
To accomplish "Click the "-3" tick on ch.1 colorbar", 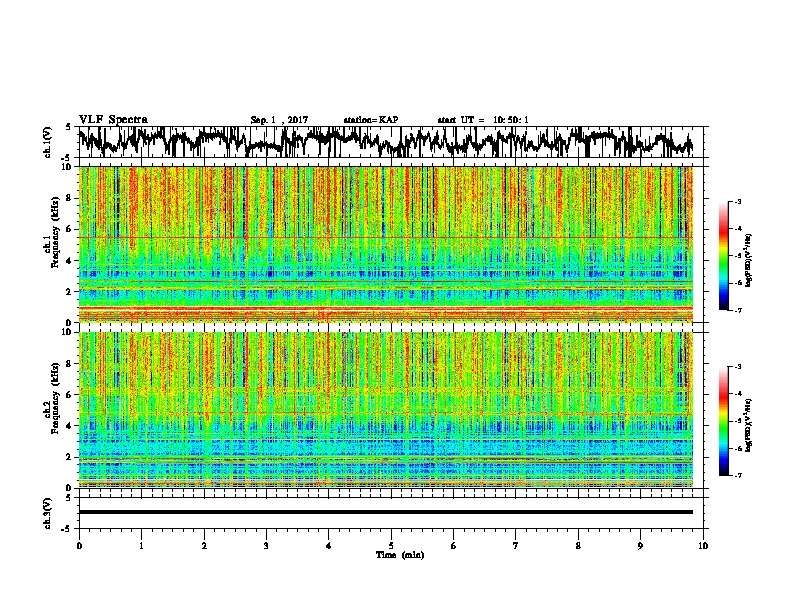I will [x=738, y=201].
